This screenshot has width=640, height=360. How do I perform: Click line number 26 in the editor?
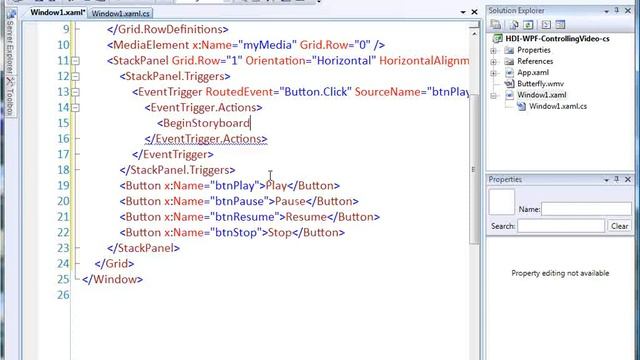[63, 295]
